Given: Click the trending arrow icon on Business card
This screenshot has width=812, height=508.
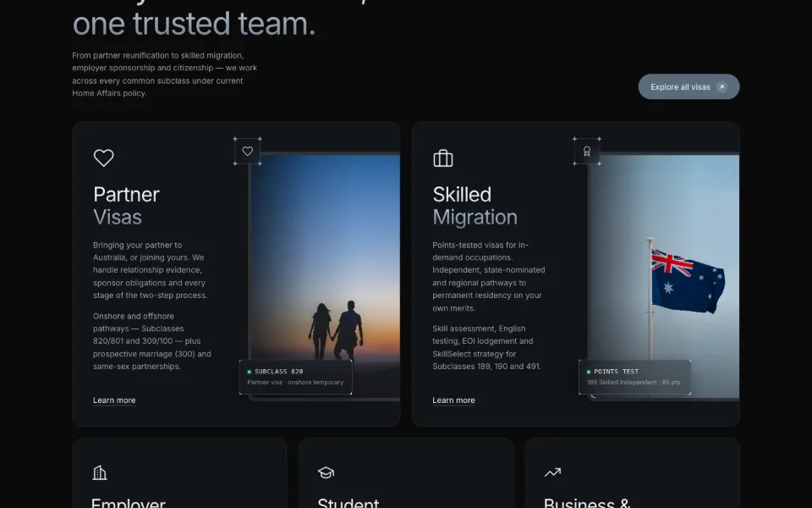Looking at the screenshot, I should point(552,472).
